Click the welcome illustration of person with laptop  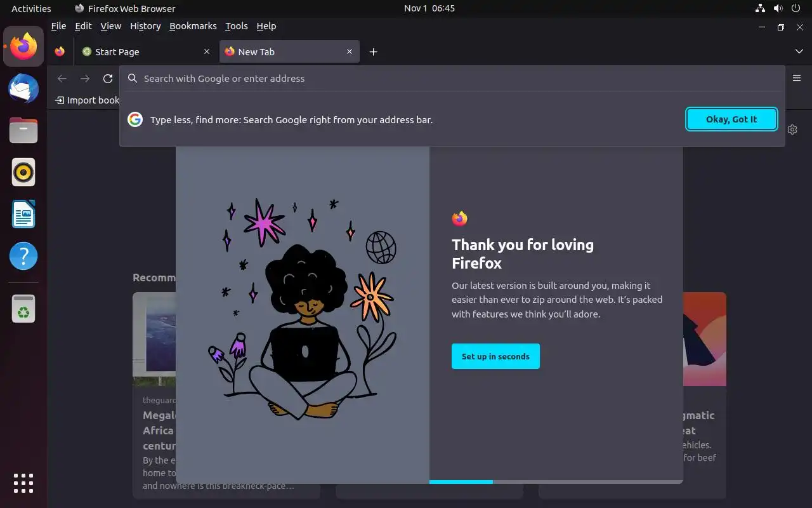pyautogui.click(x=303, y=308)
